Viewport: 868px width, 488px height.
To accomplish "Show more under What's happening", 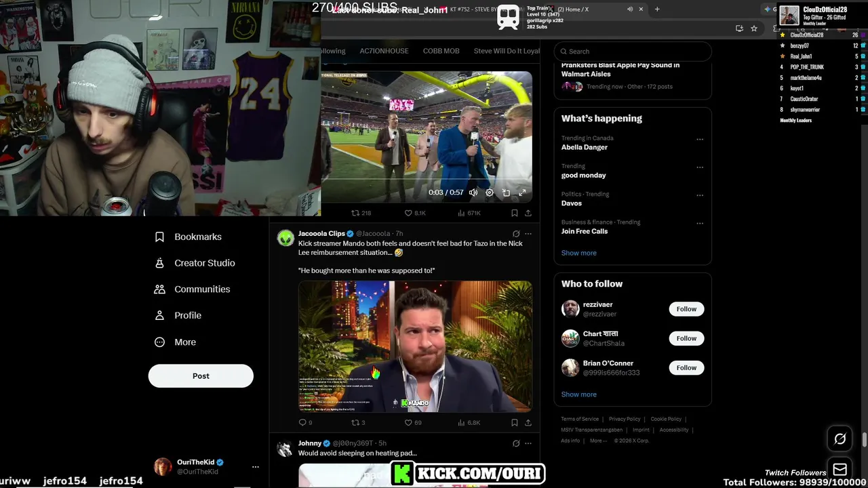I will pos(579,253).
